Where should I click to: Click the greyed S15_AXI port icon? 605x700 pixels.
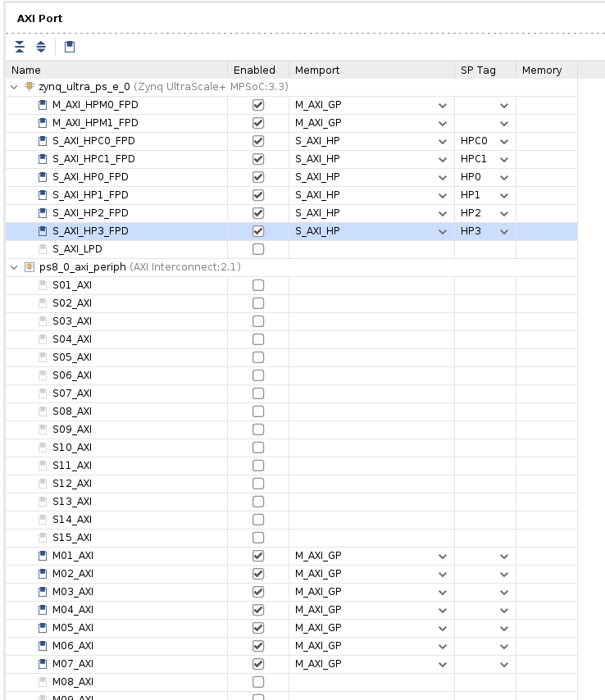tap(43, 538)
